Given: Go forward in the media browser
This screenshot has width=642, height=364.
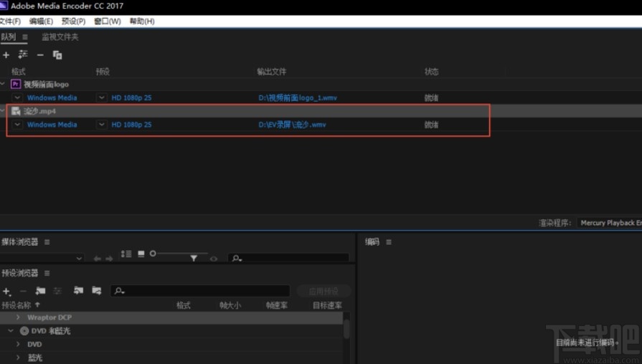Looking at the screenshot, I should [109, 259].
